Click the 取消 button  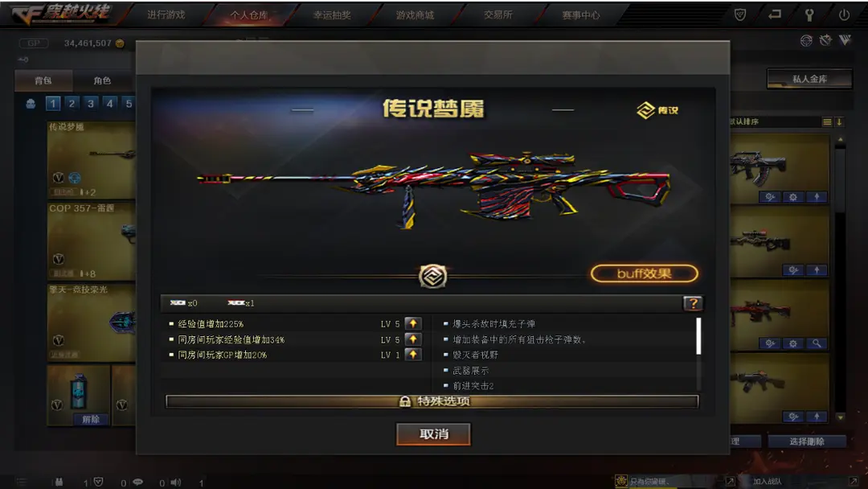(433, 434)
